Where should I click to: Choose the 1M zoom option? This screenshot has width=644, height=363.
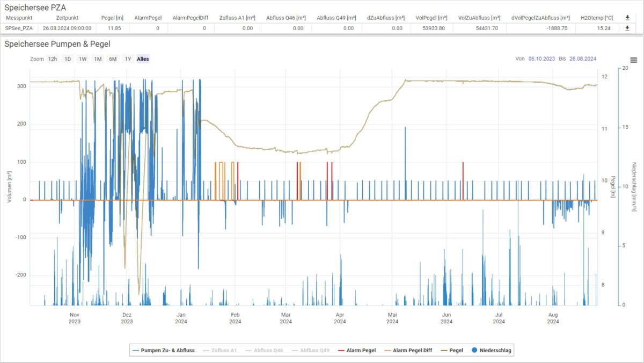(x=98, y=59)
